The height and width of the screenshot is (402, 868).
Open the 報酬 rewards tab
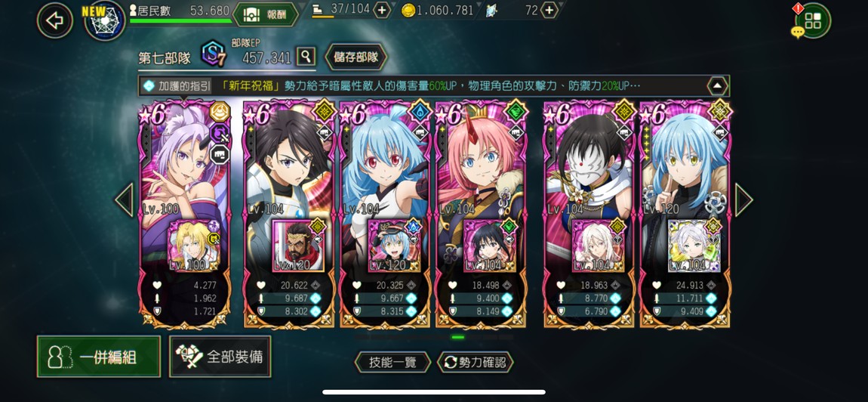[x=266, y=14]
